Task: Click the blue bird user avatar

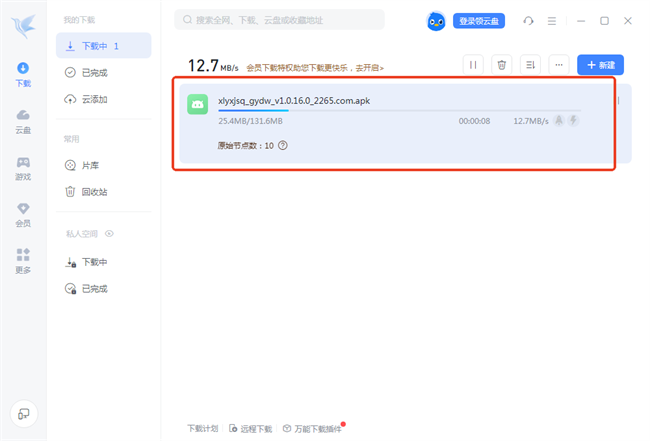Action: tap(436, 21)
